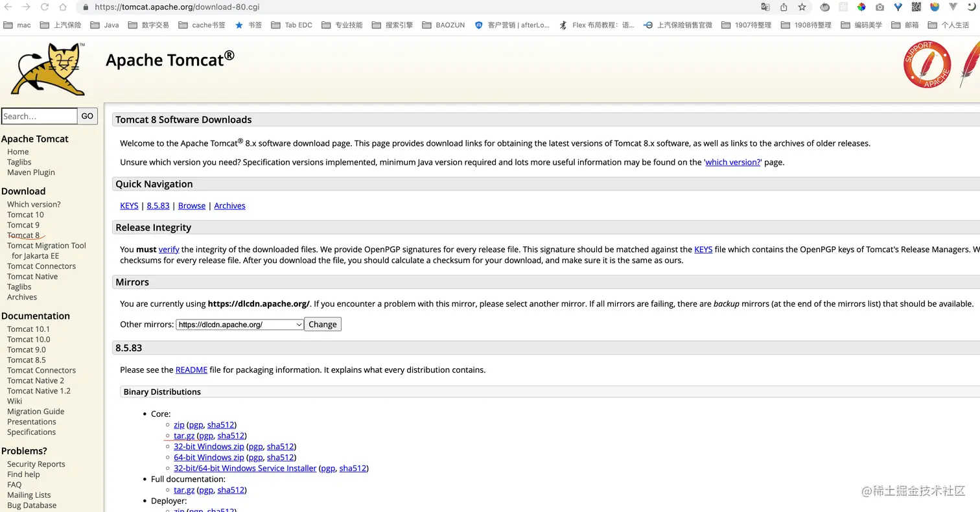
Task: Download 32-bit/64-bit Windows Service Installer
Action: point(245,469)
